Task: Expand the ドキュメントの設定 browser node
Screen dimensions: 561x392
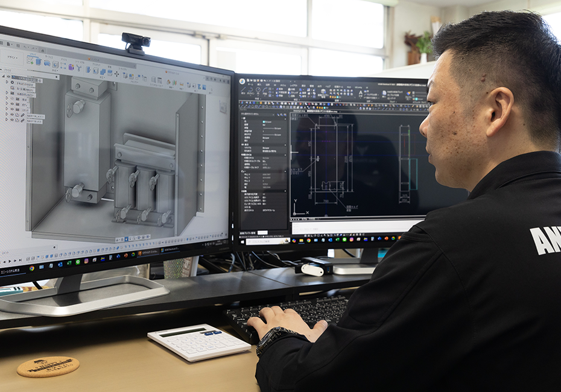Action: tap(7, 82)
